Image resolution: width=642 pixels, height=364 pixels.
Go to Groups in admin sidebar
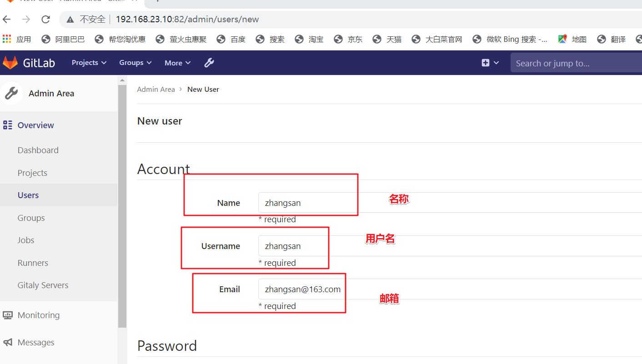click(31, 218)
